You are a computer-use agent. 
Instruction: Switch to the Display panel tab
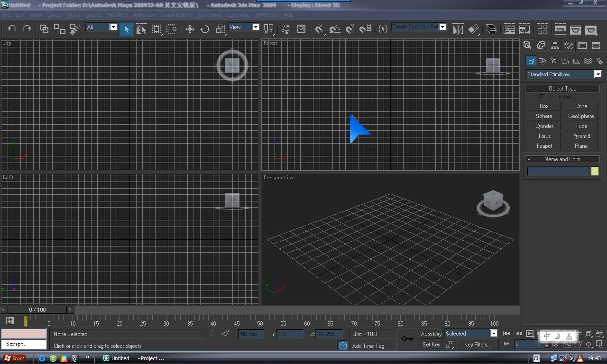pyautogui.click(x=582, y=45)
